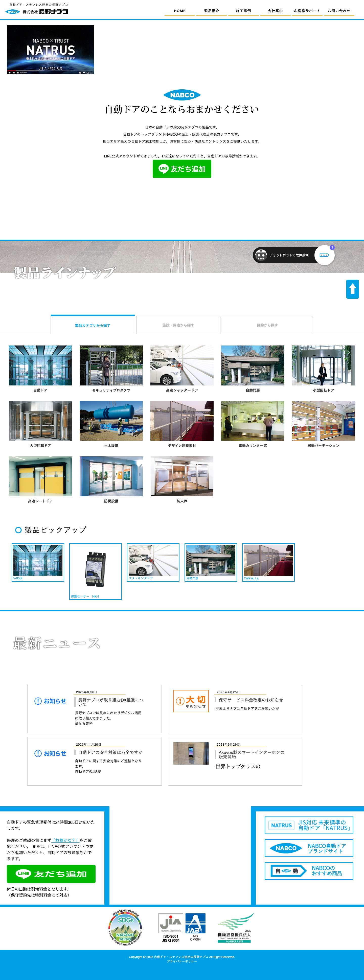Image resolution: width=364 pixels, height=980 pixels.
Task: Open the 大型回転ドア category thumbnail
Action: click(x=40, y=421)
